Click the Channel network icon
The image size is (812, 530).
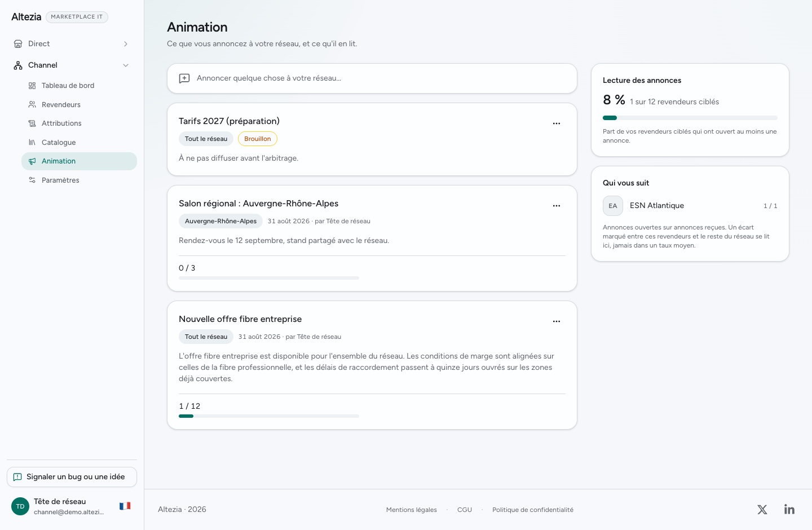tap(18, 65)
